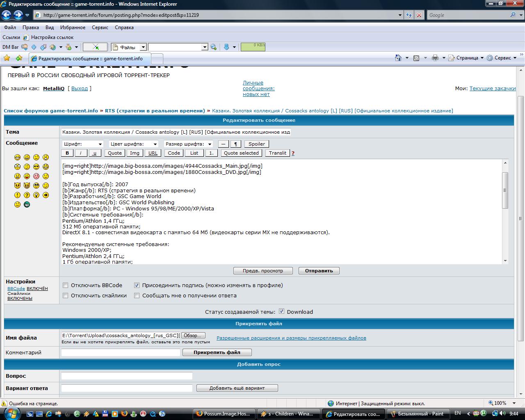
Task: Open the Страница command bar dropdown
Action: pyautogui.click(x=466, y=58)
